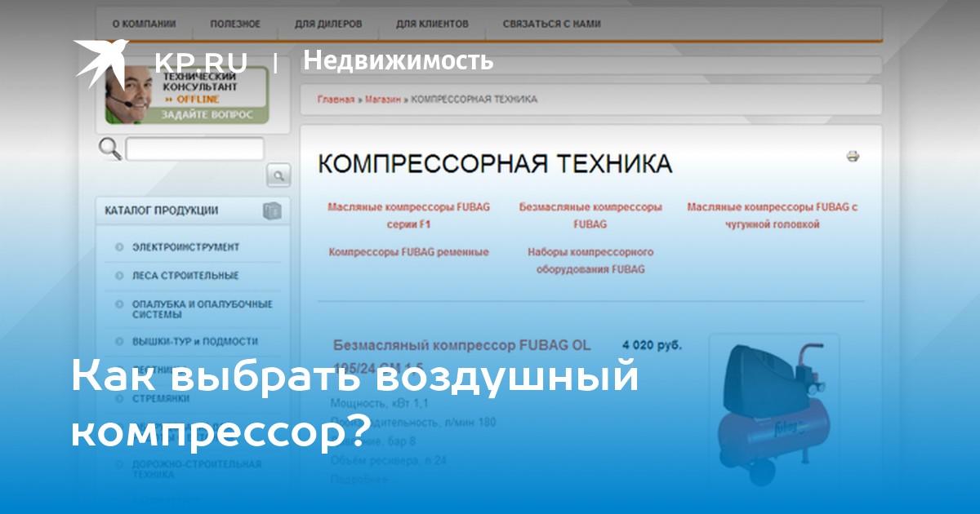Open the СВЯЗАТЬСЯ С НАМИ menu item
Image resolution: width=980 pixels, height=514 pixels.
pyautogui.click(x=552, y=24)
